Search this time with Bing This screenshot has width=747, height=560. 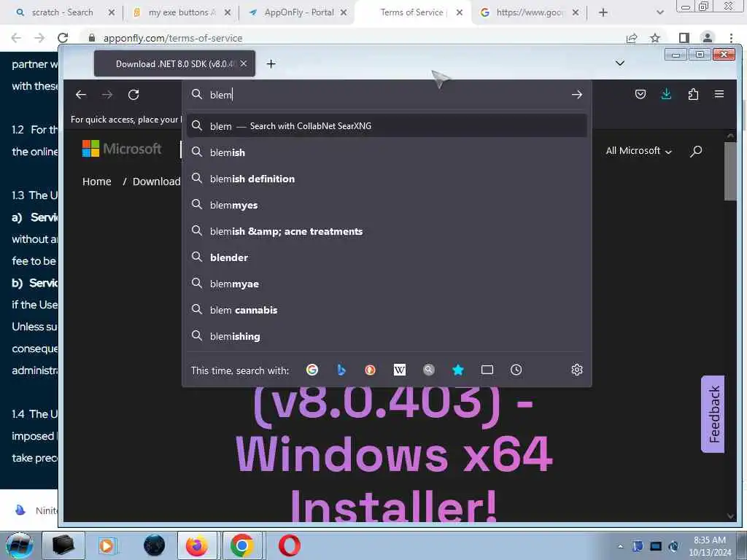tap(341, 370)
